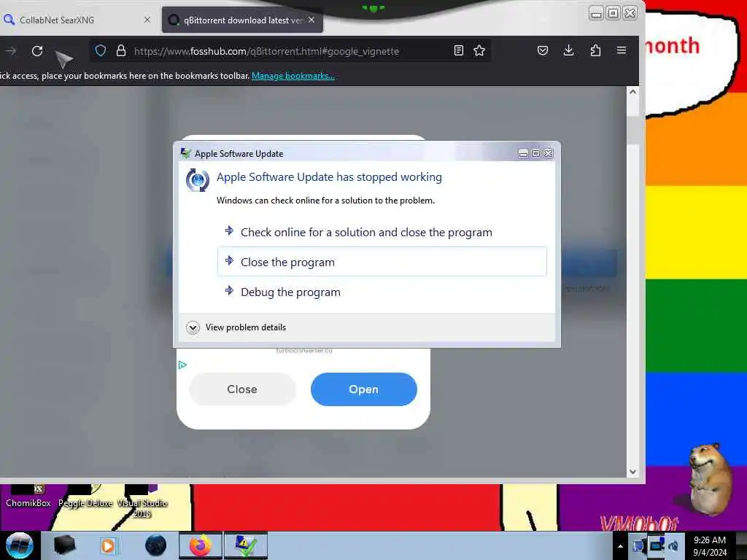The image size is (747, 560).
Task: Click the network tray icon
Action: pyautogui.click(x=657, y=545)
